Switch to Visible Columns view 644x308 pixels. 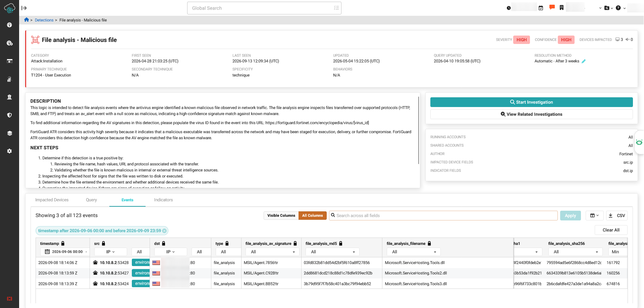(x=281, y=216)
